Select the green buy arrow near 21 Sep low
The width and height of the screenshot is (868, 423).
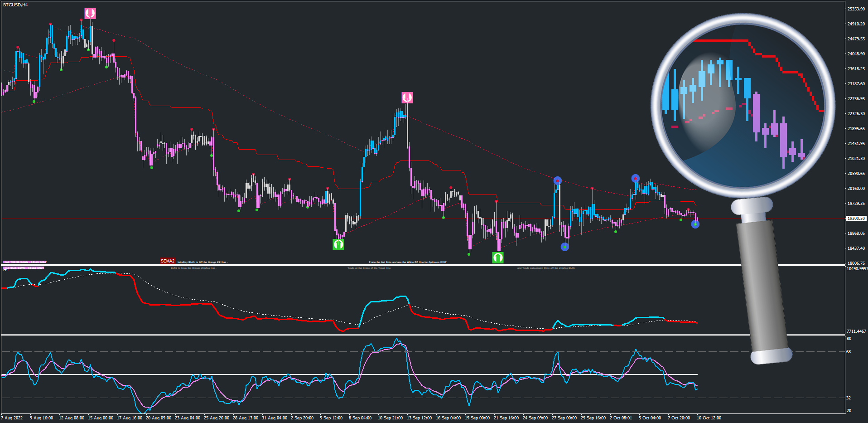pos(498,258)
